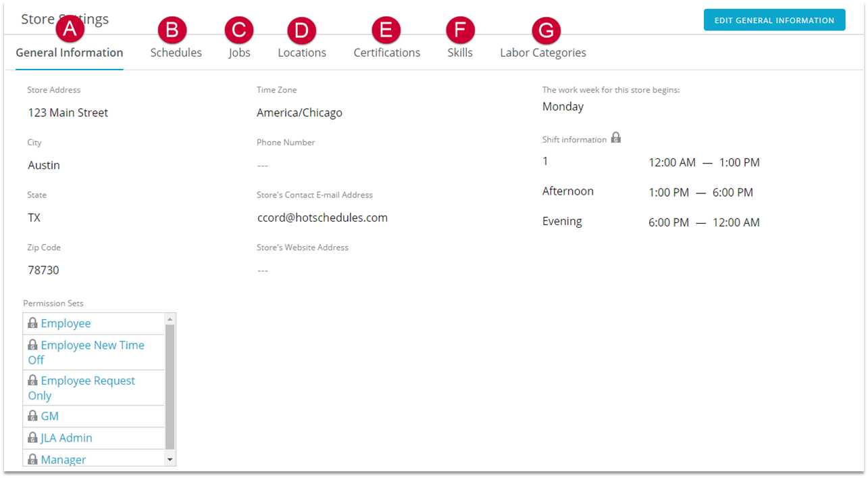Click the red G marker badge

[546, 30]
